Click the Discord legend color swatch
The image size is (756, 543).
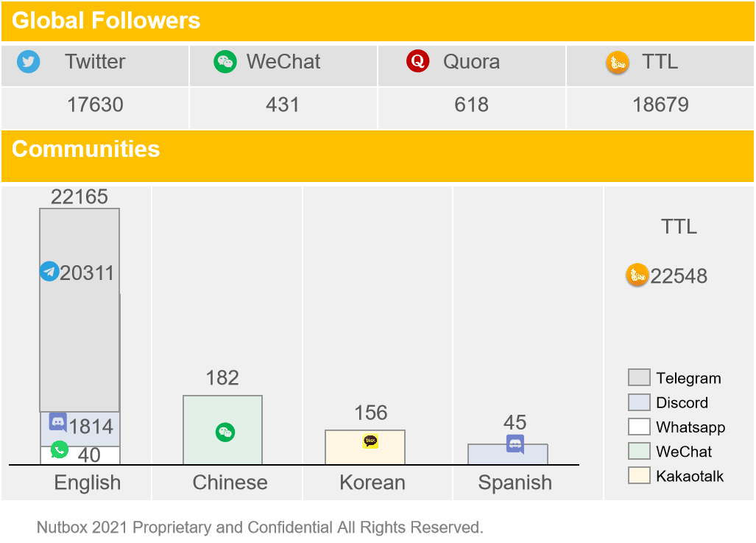639,402
